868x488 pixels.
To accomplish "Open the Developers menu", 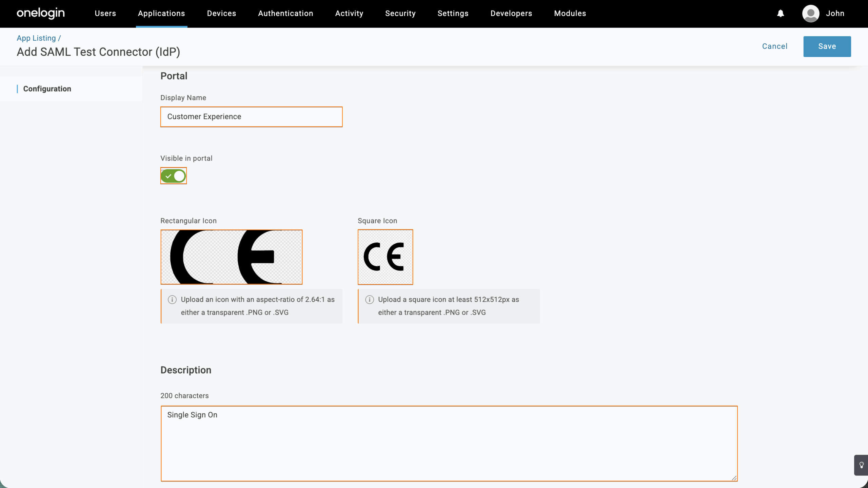I will (511, 13).
